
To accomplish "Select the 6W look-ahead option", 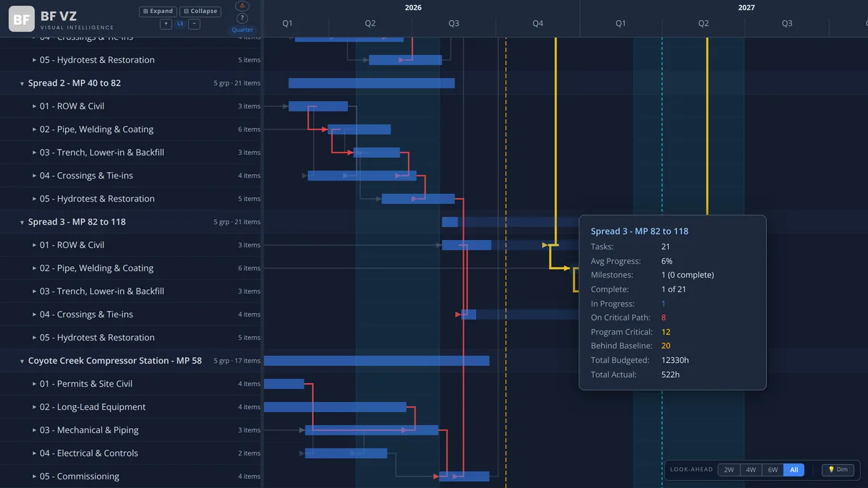I will [x=773, y=470].
